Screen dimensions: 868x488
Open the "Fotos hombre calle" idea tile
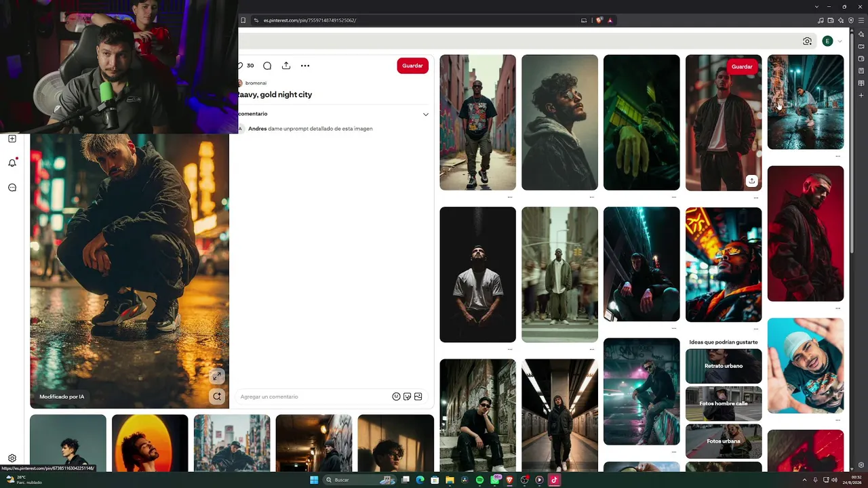tap(724, 404)
